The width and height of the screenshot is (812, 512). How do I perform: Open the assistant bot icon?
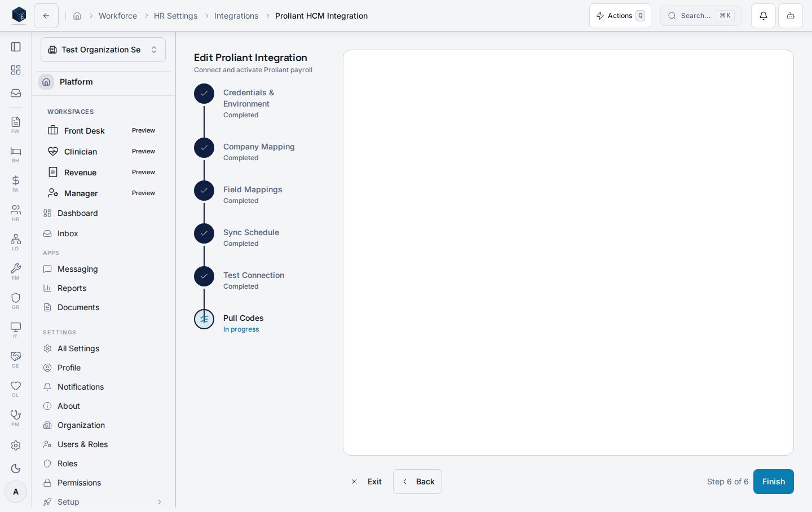coord(791,16)
